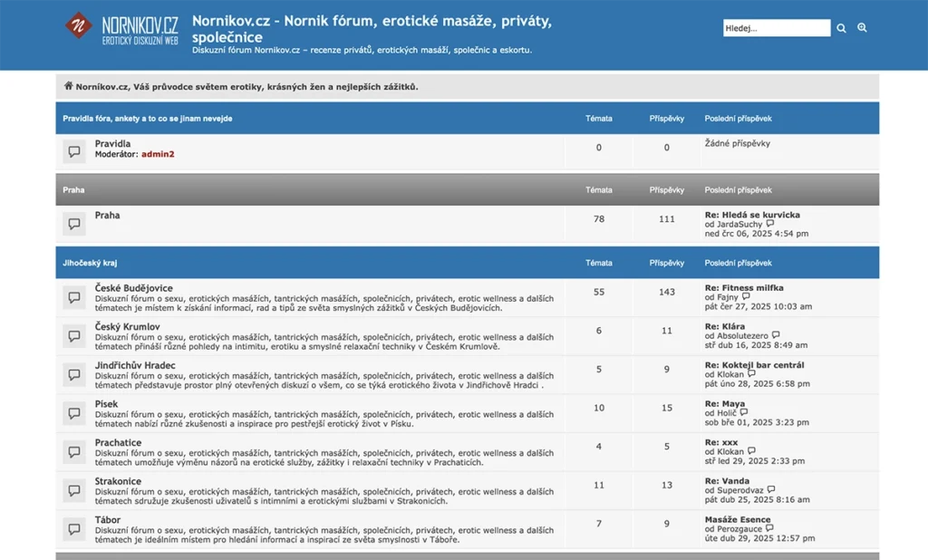Click the Jindřichův Hradec forum bubble icon
The image size is (928, 560).
pyautogui.click(x=74, y=375)
